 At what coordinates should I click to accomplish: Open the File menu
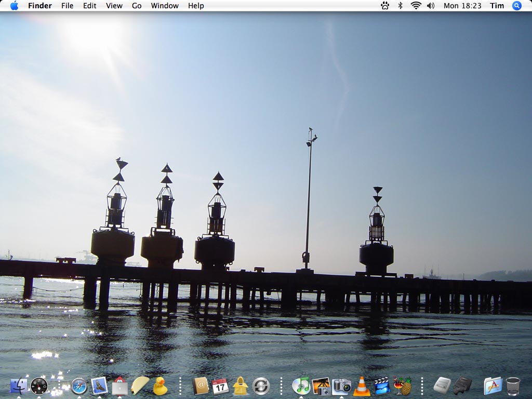(x=67, y=6)
